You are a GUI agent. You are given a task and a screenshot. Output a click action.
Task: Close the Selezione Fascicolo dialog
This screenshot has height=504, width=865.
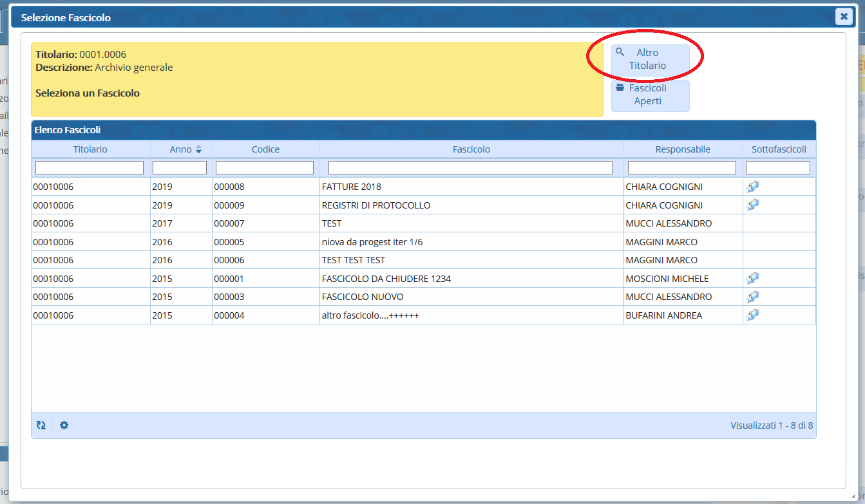point(844,17)
